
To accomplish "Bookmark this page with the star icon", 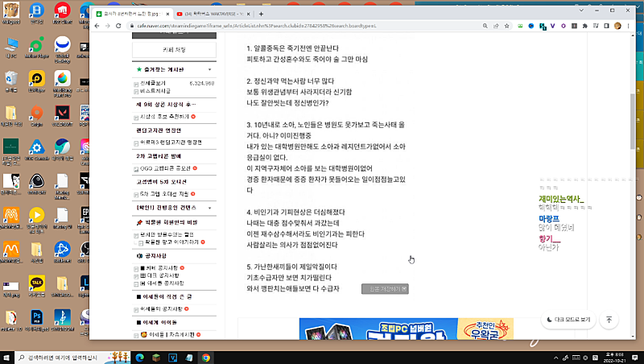I will point(507,26).
